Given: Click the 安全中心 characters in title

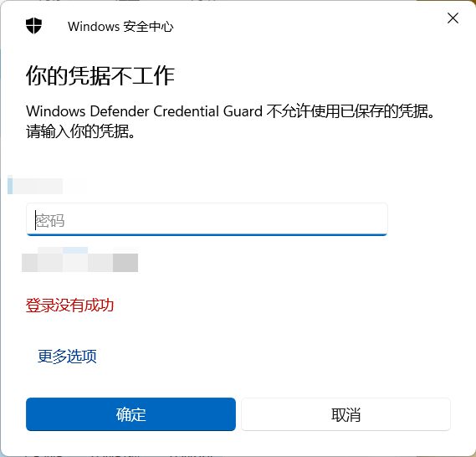Looking at the screenshot, I should click(x=148, y=27).
